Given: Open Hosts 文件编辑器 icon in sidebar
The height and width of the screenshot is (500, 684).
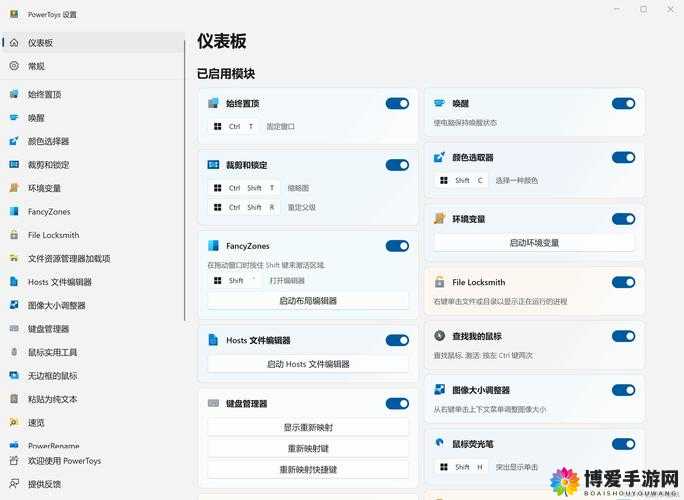Looking at the screenshot, I should [x=14, y=282].
